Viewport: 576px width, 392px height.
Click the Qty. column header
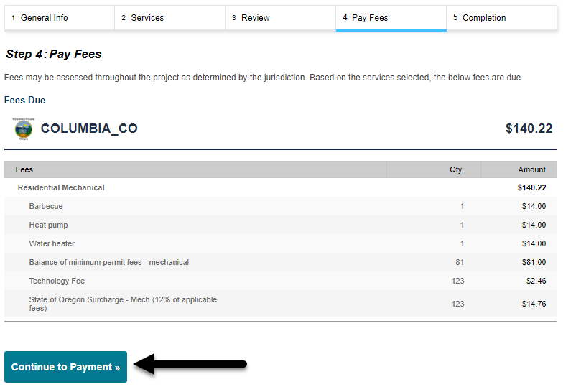[x=456, y=169]
